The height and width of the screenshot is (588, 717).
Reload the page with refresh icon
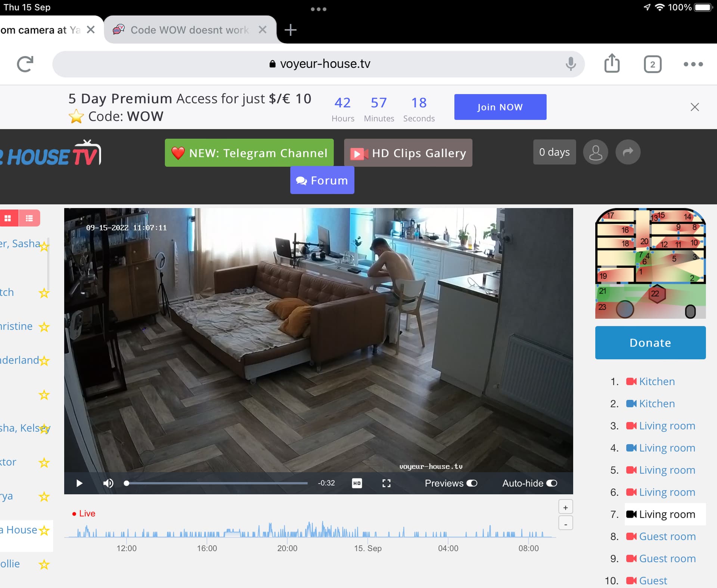click(x=25, y=64)
